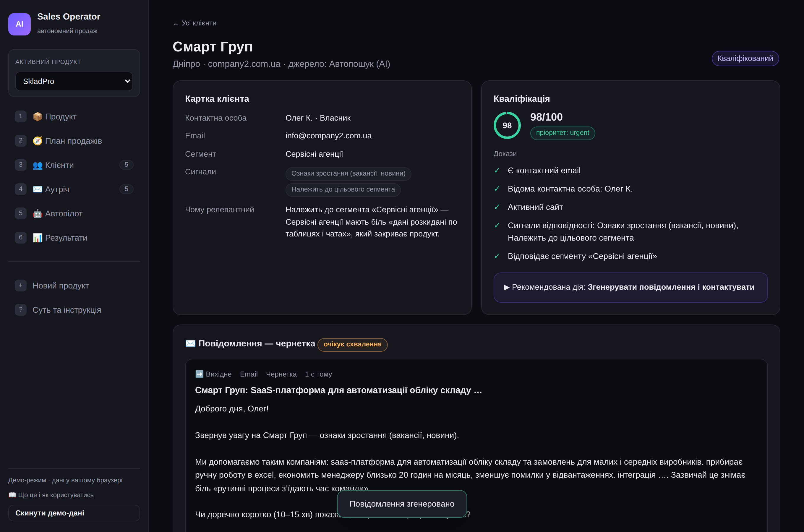804x532 pixels.
Task: Click the 98 score progress ring
Action: pyautogui.click(x=507, y=125)
